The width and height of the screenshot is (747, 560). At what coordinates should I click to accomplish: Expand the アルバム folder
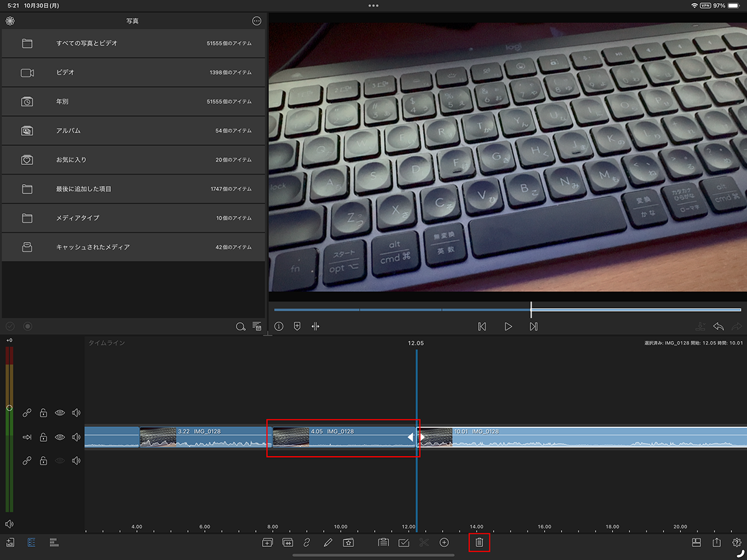133,131
